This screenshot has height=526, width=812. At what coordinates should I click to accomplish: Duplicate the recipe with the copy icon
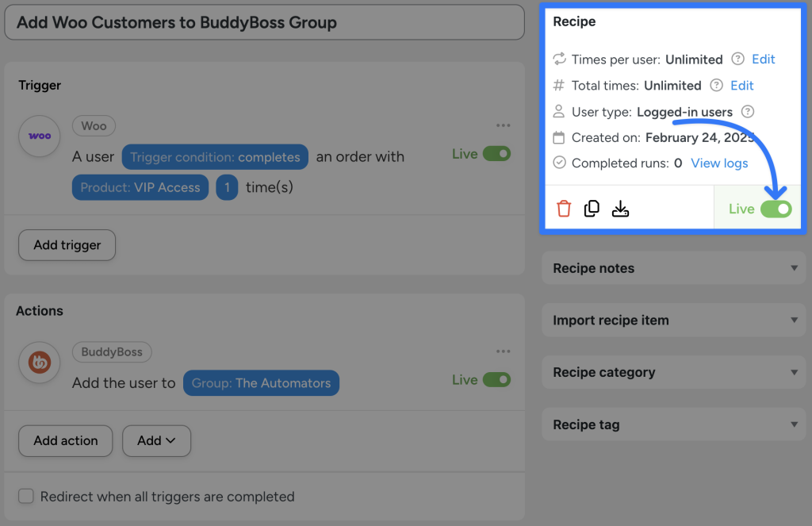click(592, 208)
